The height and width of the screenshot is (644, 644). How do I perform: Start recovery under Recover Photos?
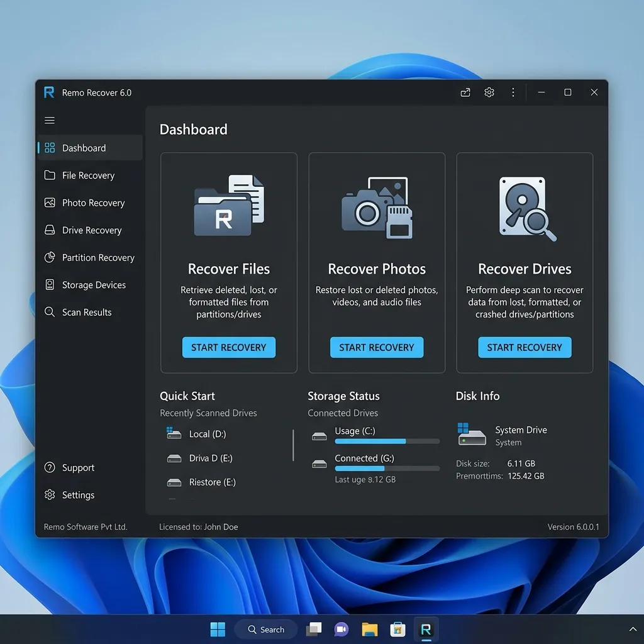point(377,347)
